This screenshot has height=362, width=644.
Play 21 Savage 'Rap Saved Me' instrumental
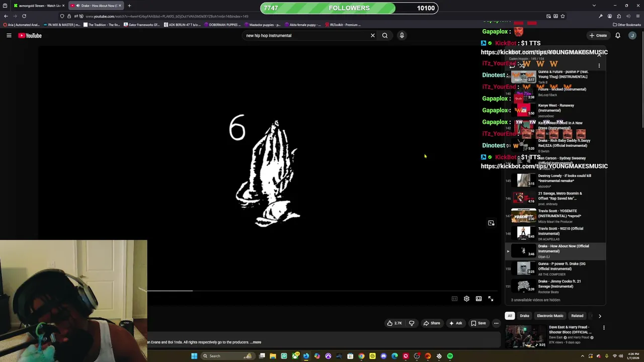coord(555,198)
